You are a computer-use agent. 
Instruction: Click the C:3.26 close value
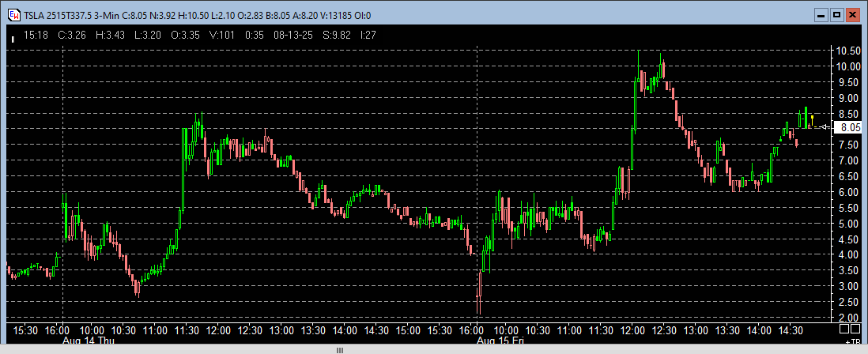71,35
